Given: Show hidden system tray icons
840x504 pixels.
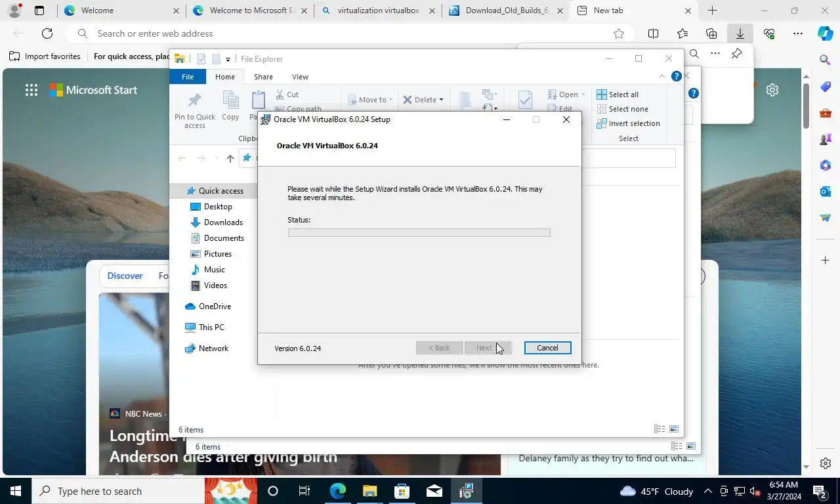Looking at the screenshot, I should tap(708, 491).
